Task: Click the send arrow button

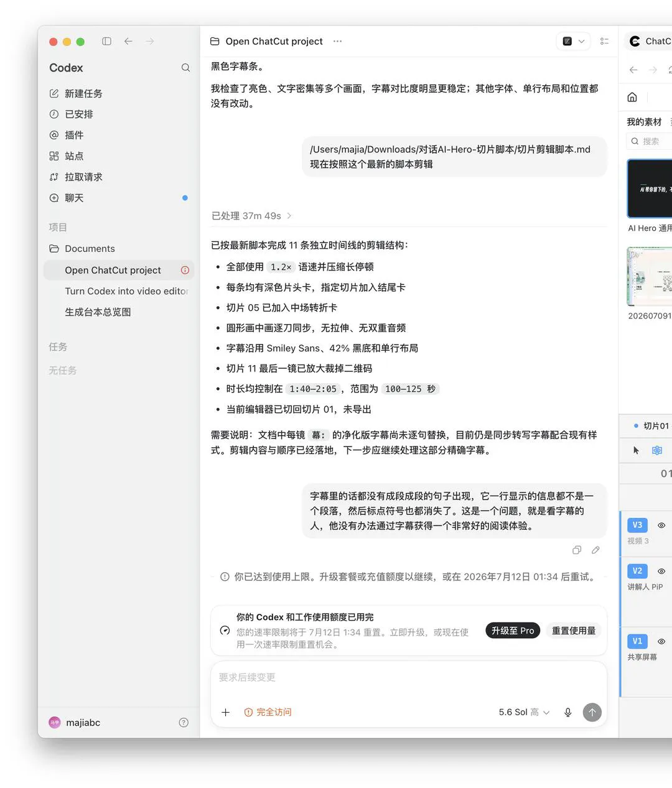Action: [x=592, y=712]
